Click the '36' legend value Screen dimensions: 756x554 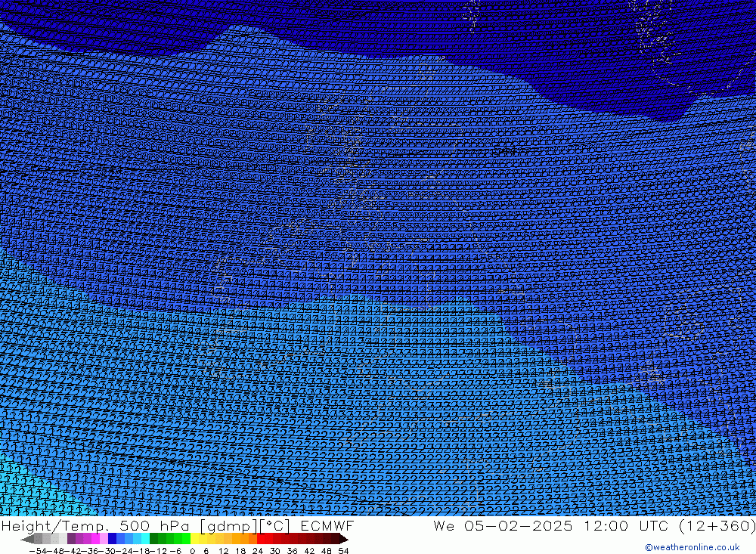point(292,551)
